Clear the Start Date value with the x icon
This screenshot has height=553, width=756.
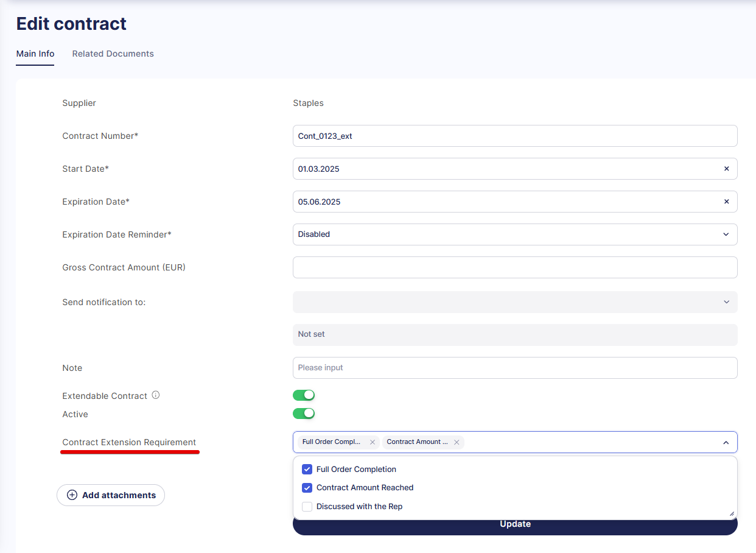[726, 169]
